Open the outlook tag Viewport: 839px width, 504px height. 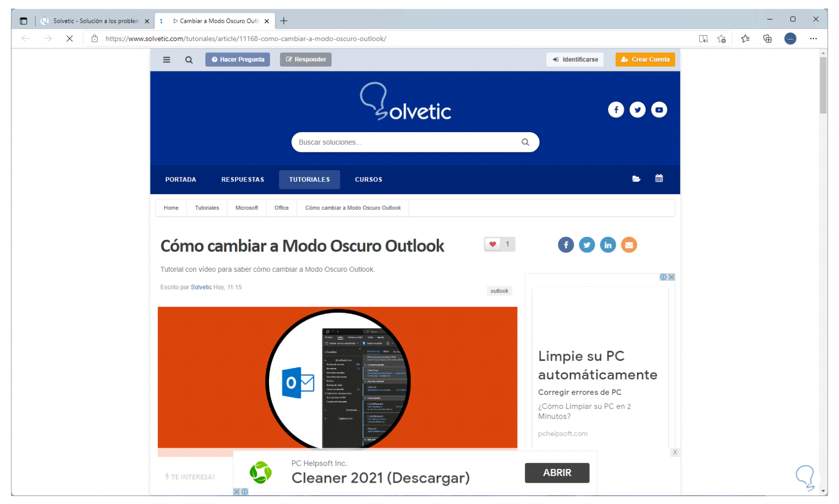pyautogui.click(x=499, y=291)
